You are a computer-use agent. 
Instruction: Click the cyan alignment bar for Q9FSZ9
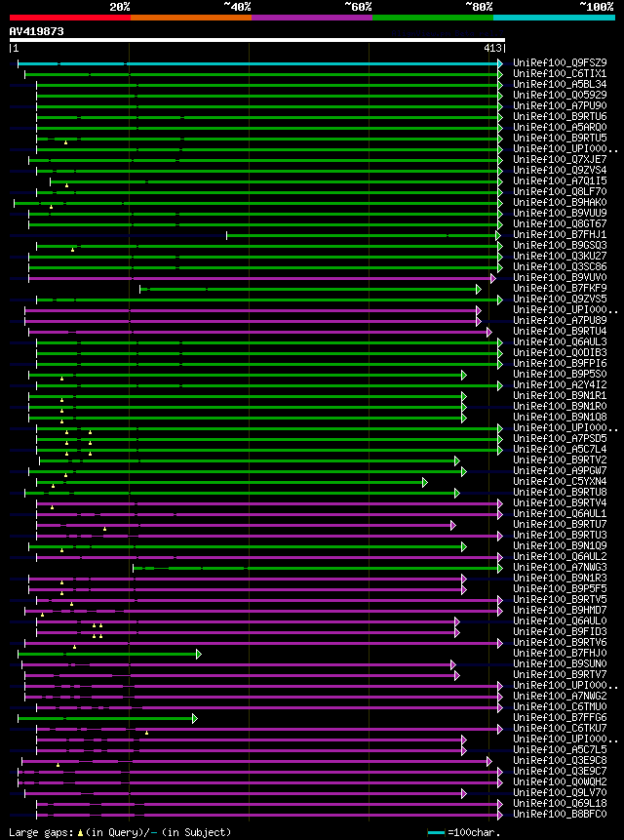(x=259, y=63)
